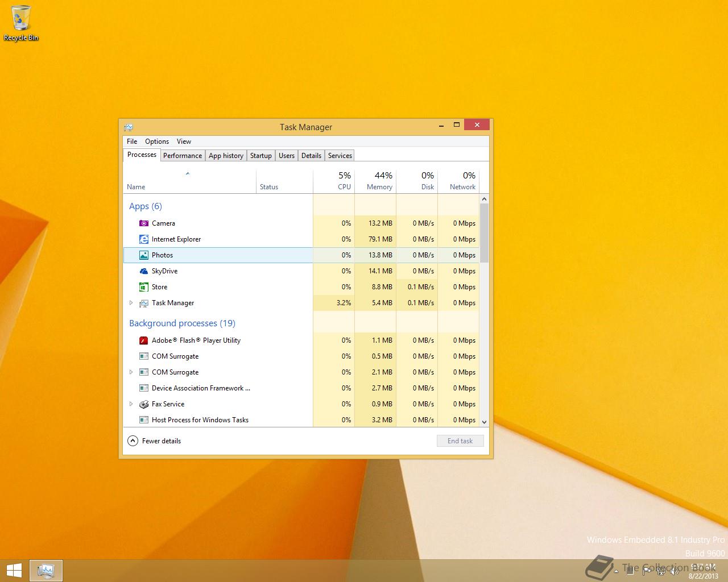Click Store's 0.1 MB/s disk cell
The width and height of the screenshot is (728, 582).
(417, 287)
